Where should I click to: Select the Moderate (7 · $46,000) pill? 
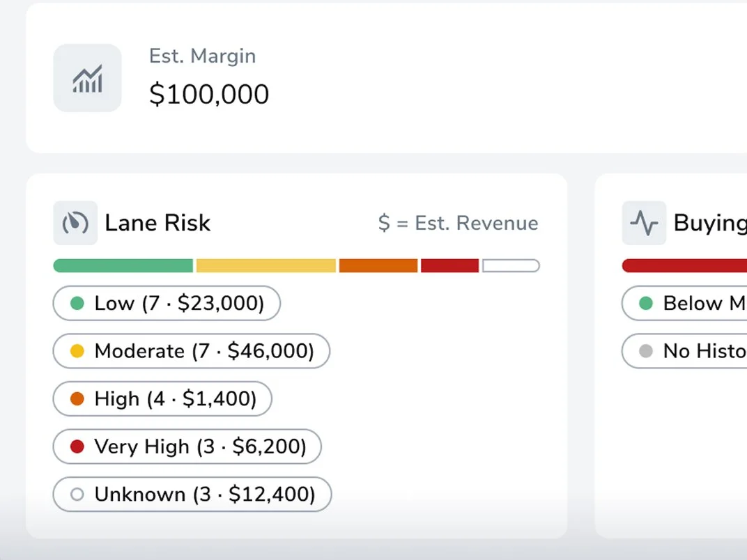192,351
